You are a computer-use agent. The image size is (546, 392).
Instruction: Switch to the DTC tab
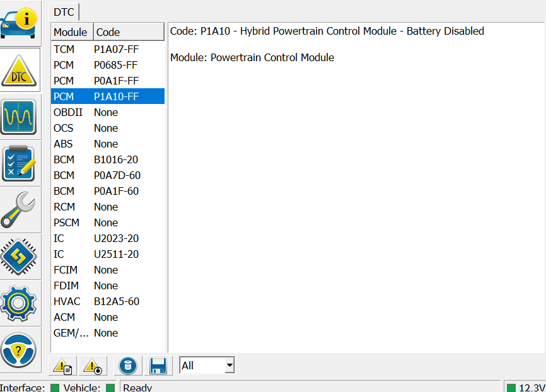(x=64, y=12)
